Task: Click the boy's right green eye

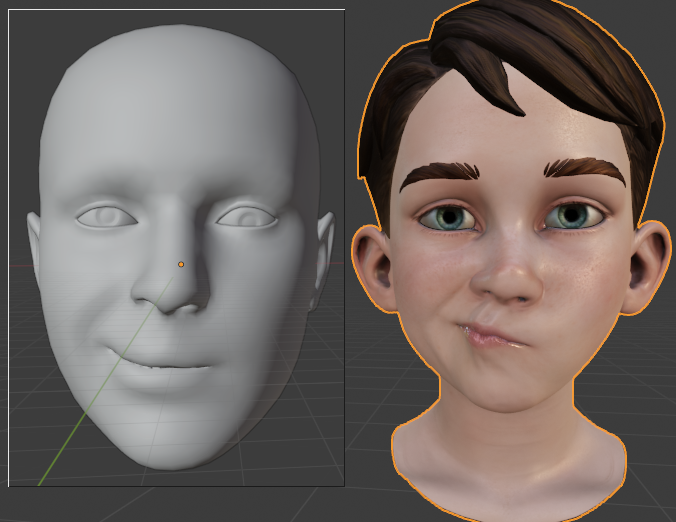Action: point(573,216)
